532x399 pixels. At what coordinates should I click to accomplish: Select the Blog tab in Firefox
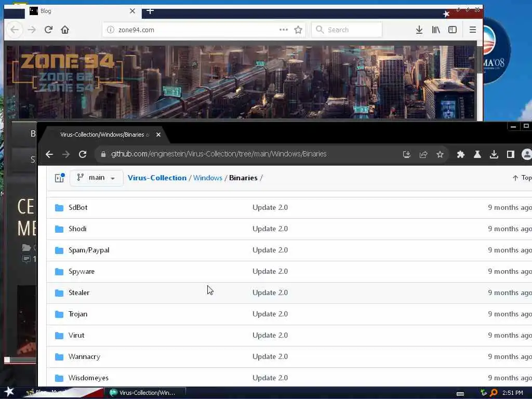[x=83, y=11]
